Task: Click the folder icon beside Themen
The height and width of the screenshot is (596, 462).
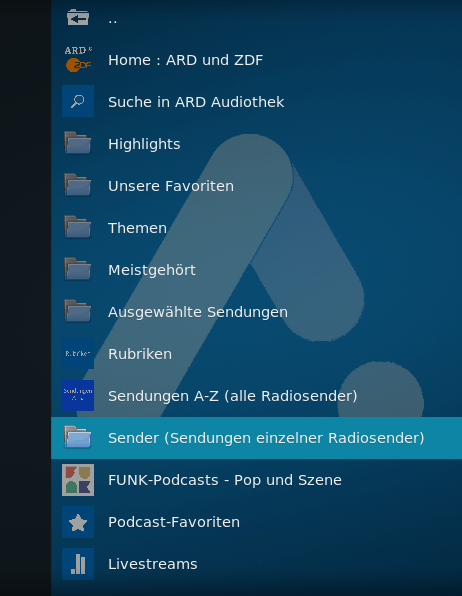Action: pyautogui.click(x=78, y=227)
